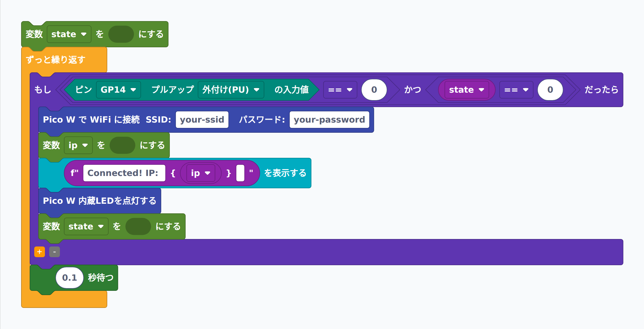Image resolution: width=644 pixels, height=329 pixels.
Task: Select the もし if block label
Action: pyautogui.click(x=43, y=90)
